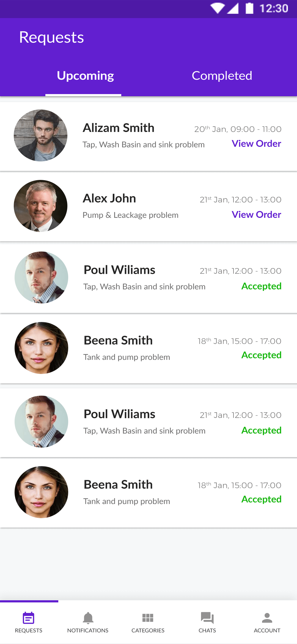Open Poul Wiliams's Accepted request

pos(261,286)
